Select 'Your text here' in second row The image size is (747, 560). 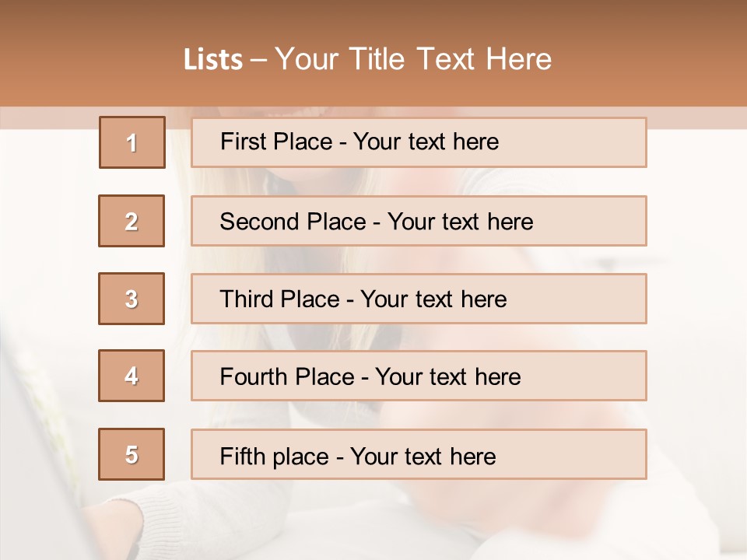[460, 222]
